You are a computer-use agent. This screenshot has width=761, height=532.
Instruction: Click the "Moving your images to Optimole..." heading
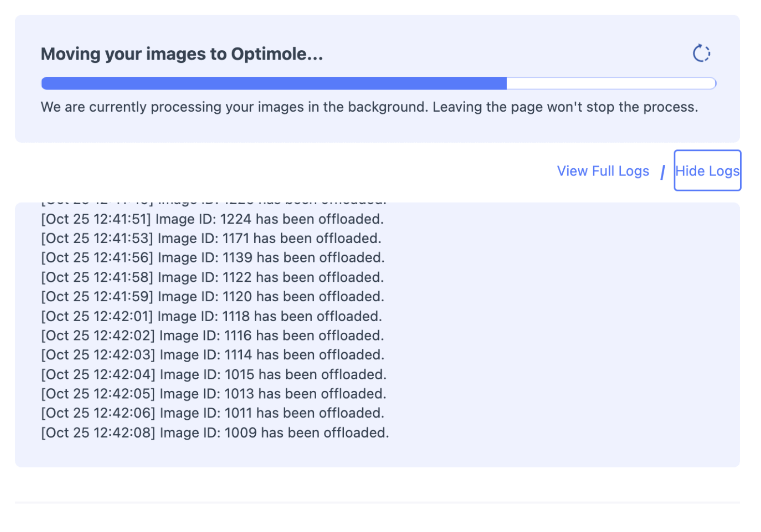[x=182, y=54]
